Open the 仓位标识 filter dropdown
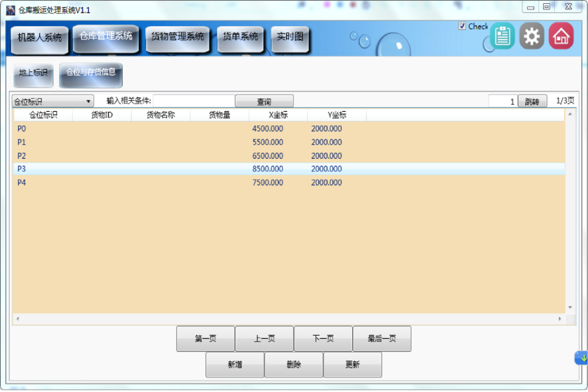This screenshot has height=392, width=588. coord(53,101)
